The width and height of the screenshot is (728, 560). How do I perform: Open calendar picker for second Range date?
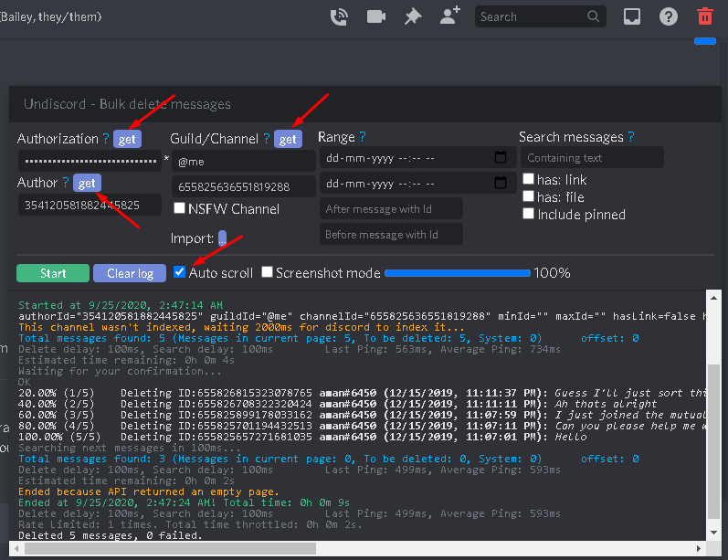[501, 183]
